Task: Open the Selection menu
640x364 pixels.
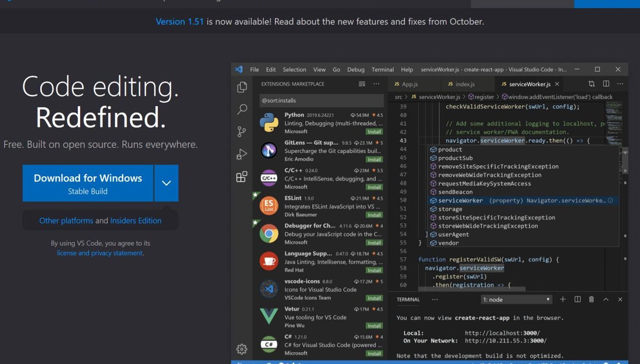Action: click(294, 70)
